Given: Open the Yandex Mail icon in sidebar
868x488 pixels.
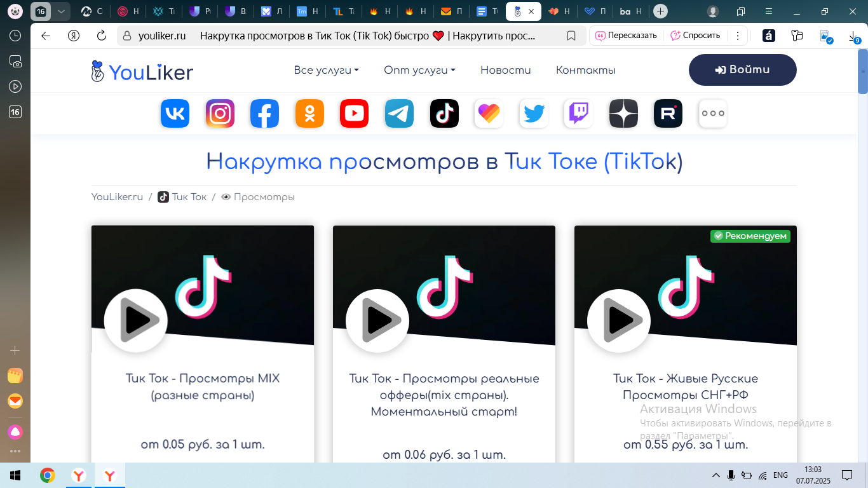Looking at the screenshot, I should 15,402.
